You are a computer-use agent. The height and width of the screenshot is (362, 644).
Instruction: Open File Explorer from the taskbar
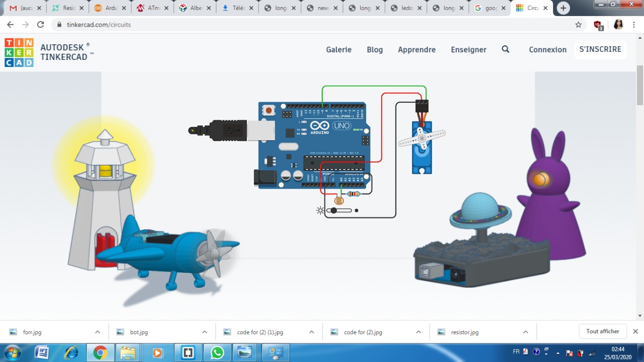128,352
